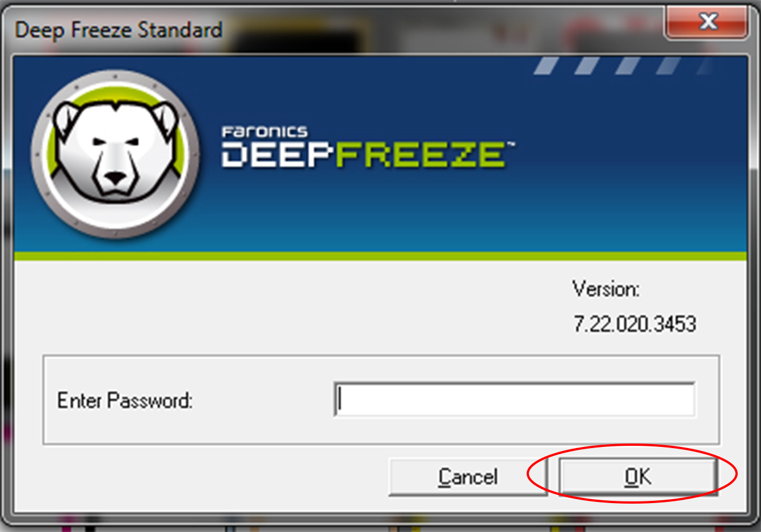Click the OK button

tap(638, 477)
